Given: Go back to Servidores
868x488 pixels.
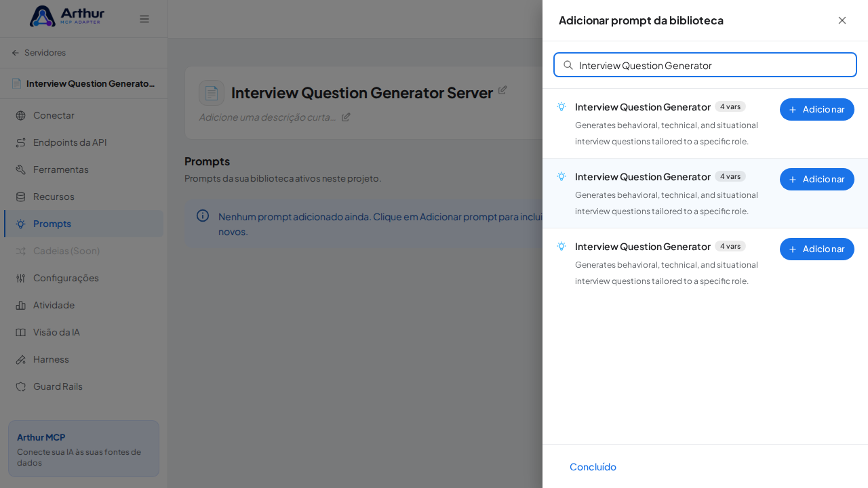Looking at the screenshot, I should [39, 52].
